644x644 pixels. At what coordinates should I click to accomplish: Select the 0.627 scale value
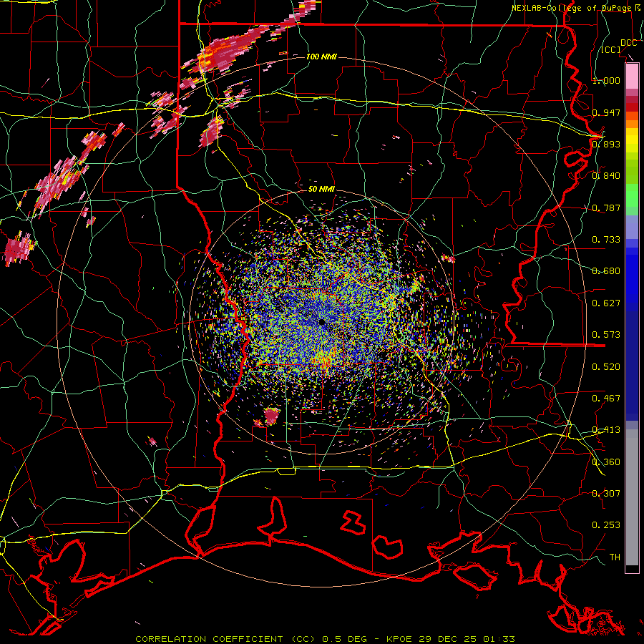[606, 303]
